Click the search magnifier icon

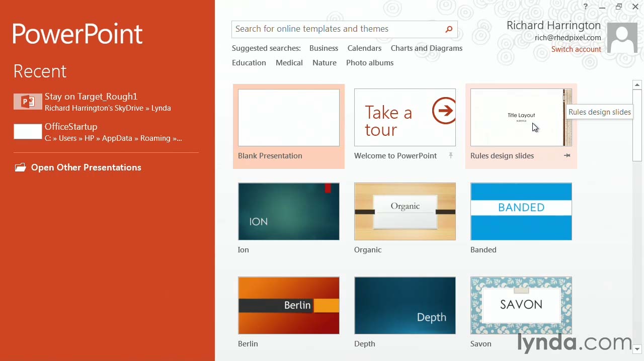(449, 29)
